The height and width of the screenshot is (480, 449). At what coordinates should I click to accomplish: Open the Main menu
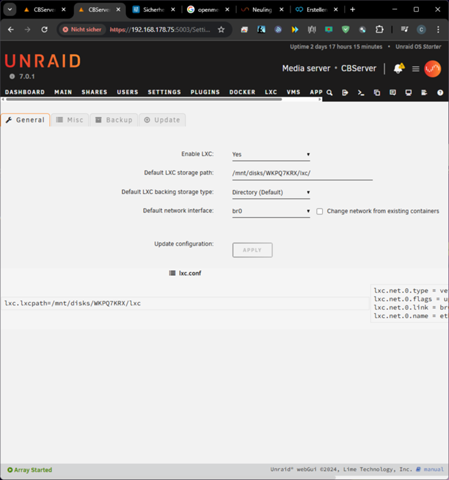click(x=63, y=92)
